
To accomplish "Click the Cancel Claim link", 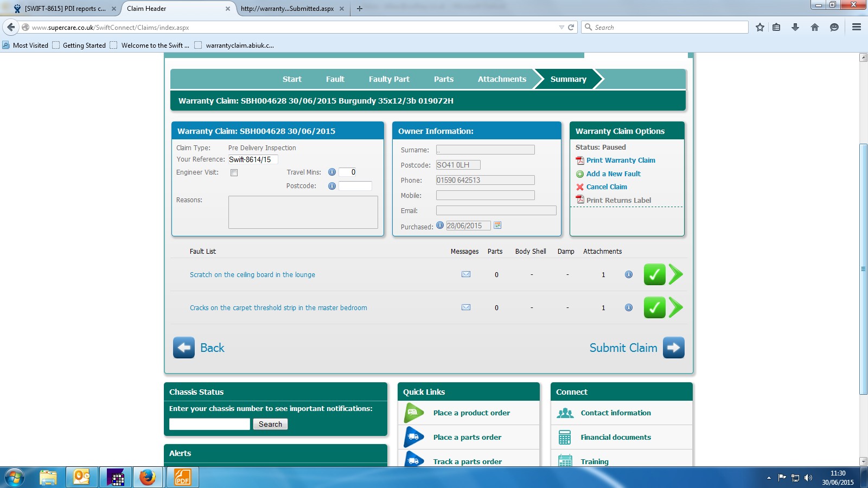I will point(607,187).
